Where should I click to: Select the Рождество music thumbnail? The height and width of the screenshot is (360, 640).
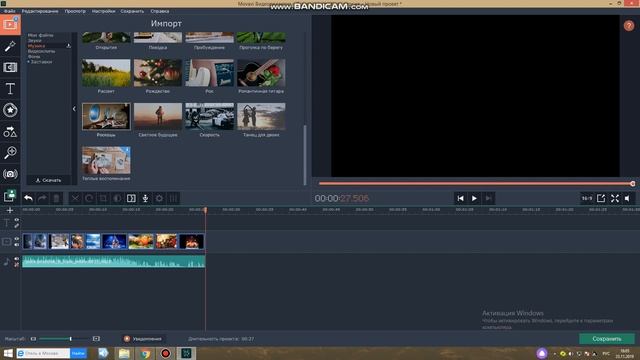coord(158,73)
